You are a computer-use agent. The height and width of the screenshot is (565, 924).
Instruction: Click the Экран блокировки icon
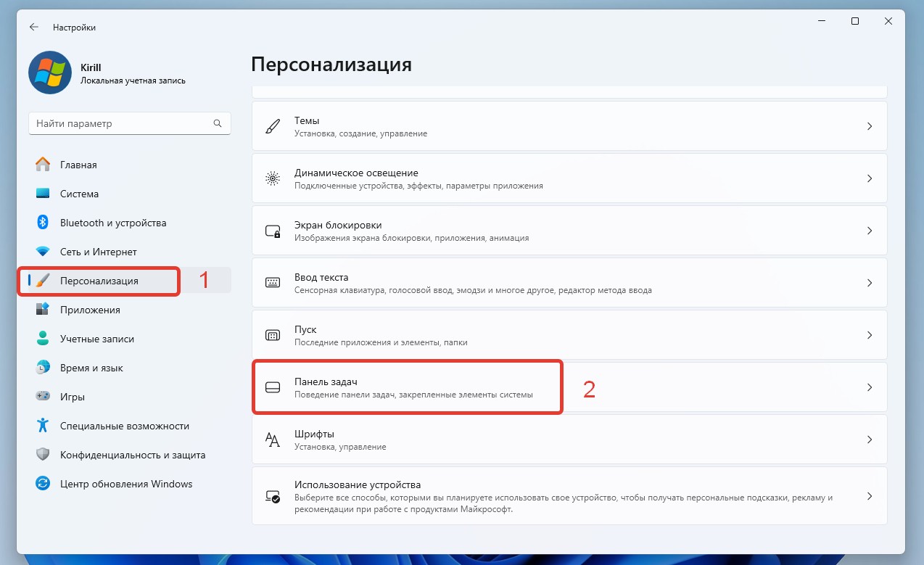[x=273, y=231]
